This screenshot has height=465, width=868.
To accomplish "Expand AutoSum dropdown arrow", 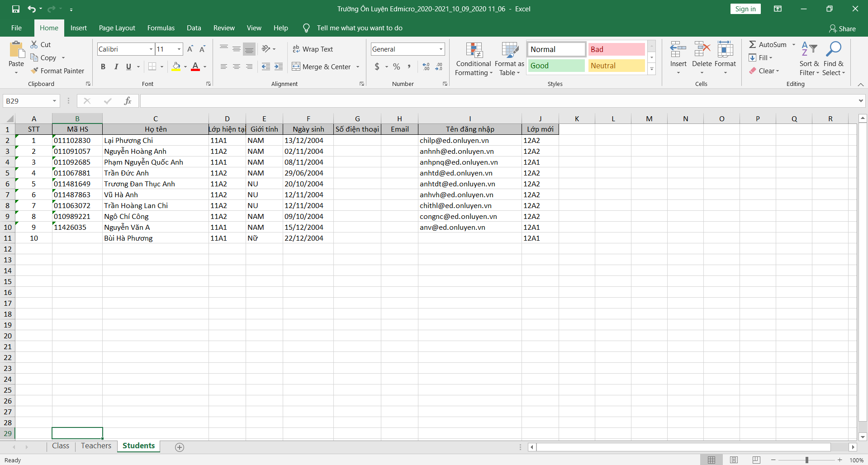I will pyautogui.click(x=793, y=44).
